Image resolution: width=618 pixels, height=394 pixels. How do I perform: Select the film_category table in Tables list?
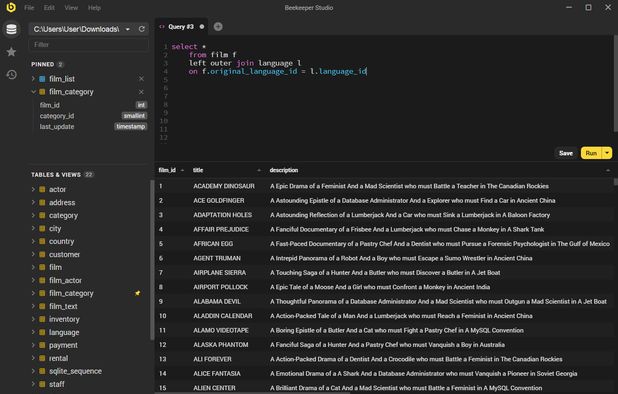pos(71,293)
